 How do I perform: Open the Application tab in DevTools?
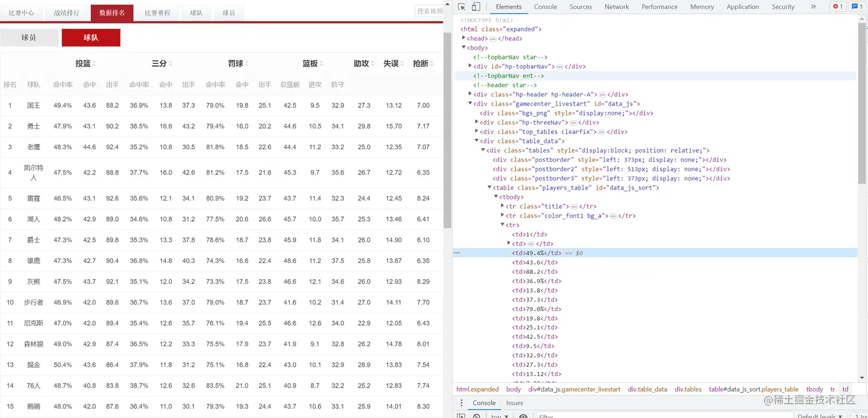click(x=743, y=7)
